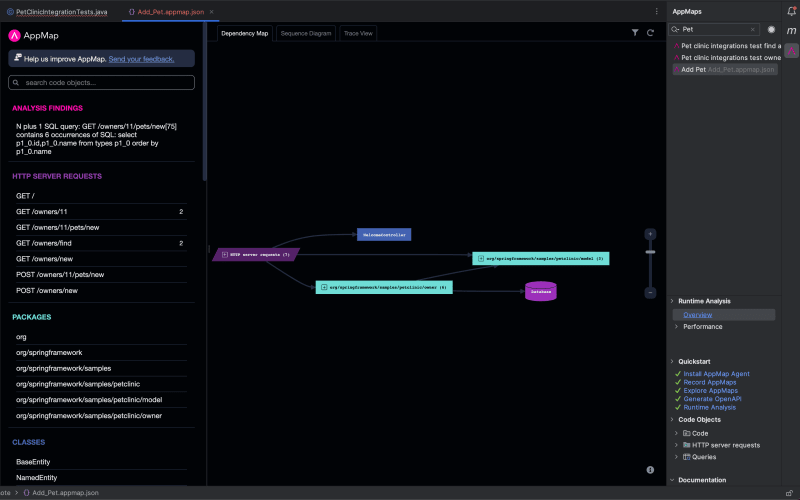Focus the AppMaps search field
800x500 pixels.
click(x=714, y=30)
